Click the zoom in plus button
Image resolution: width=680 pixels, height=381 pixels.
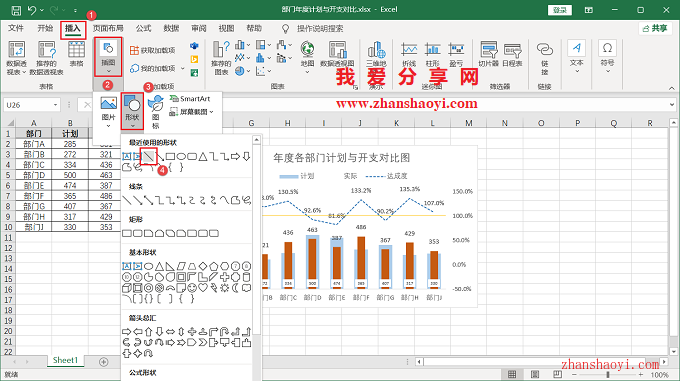coord(641,374)
